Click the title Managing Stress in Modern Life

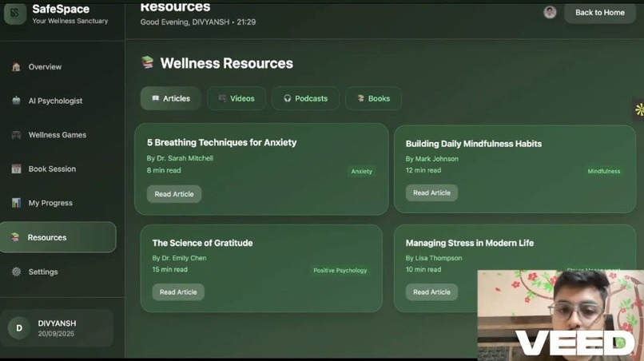click(470, 243)
